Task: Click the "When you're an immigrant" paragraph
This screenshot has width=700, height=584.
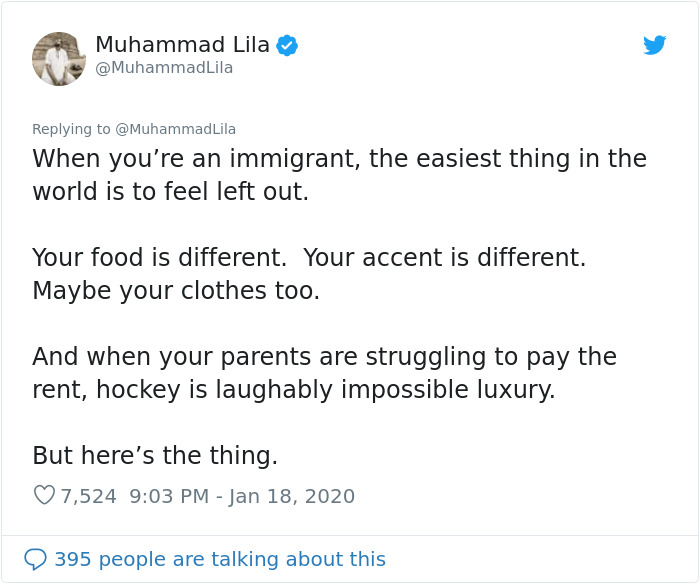Action: (x=339, y=175)
